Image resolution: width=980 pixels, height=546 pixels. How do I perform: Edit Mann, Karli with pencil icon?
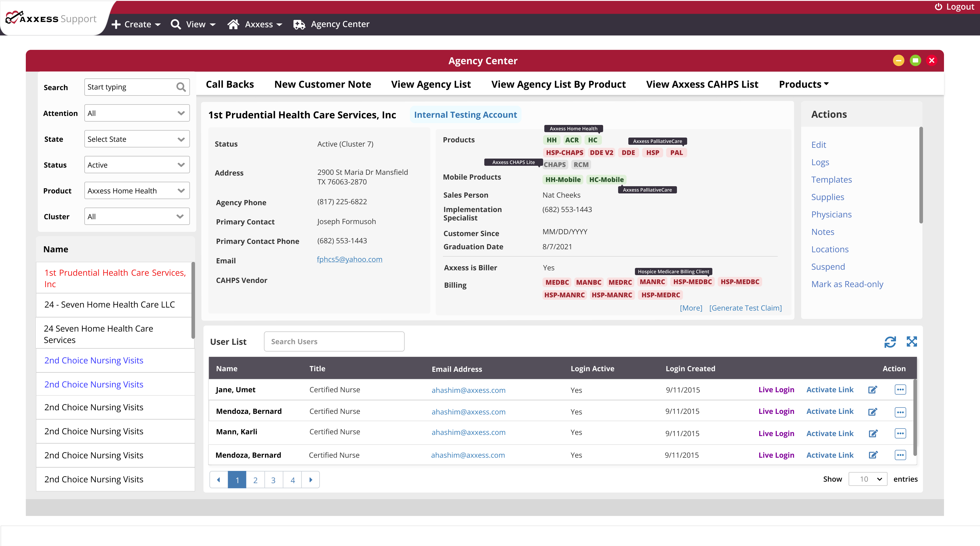coord(873,433)
